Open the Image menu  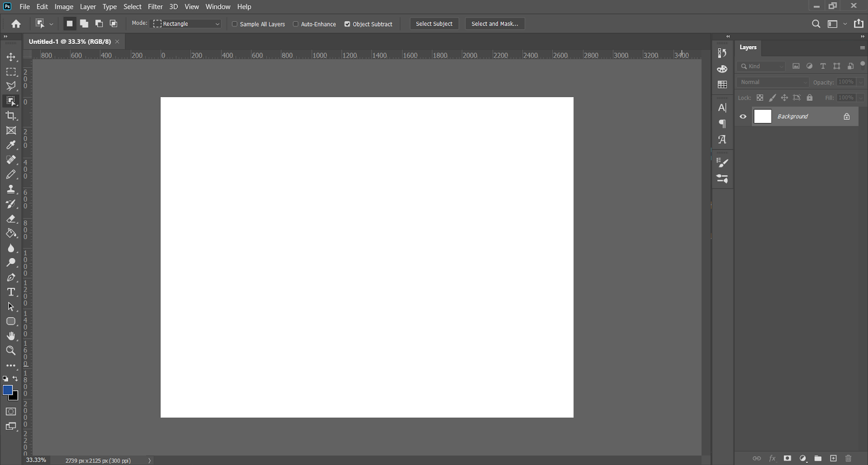tap(64, 7)
